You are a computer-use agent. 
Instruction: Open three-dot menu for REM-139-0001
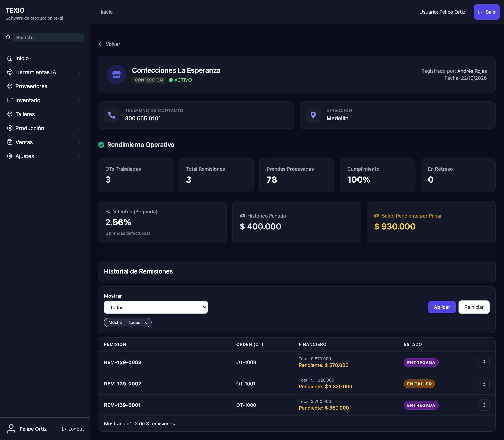[484, 405]
